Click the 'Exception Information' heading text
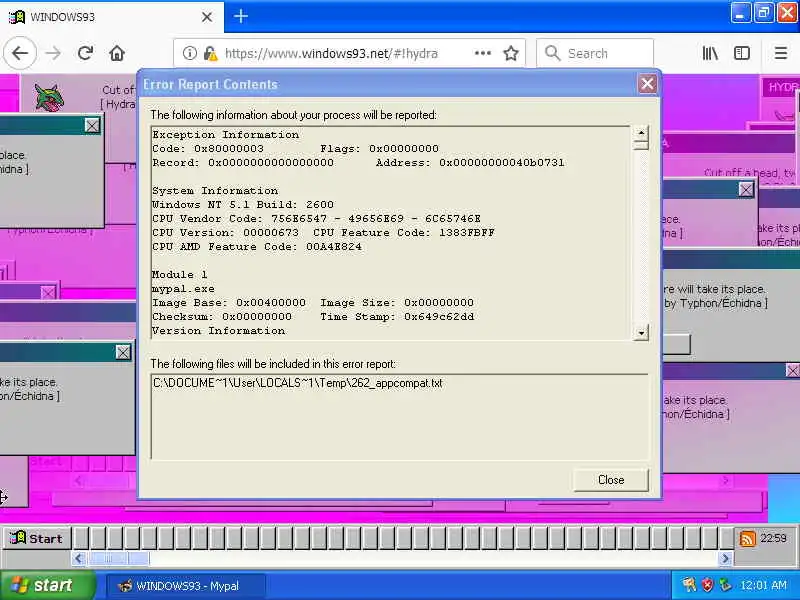The height and width of the screenshot is (600, 800). point(226,135)
